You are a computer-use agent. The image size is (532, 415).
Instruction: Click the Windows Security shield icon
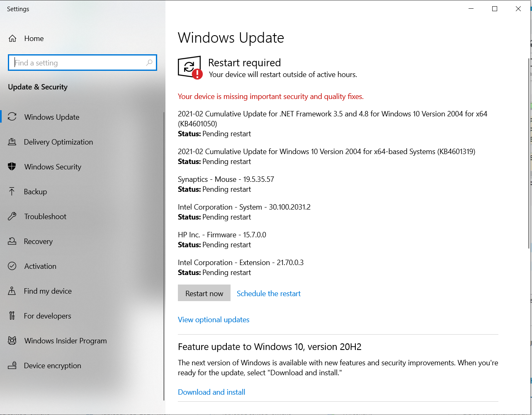pyautogui.click(x=12, y=166)
